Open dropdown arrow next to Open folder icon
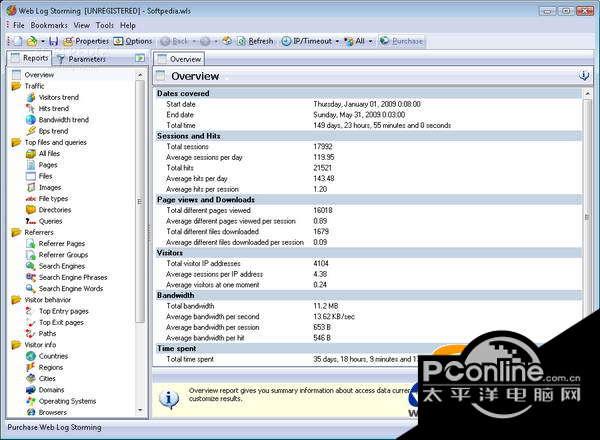The image size is (600, 440). coord(43,41)
